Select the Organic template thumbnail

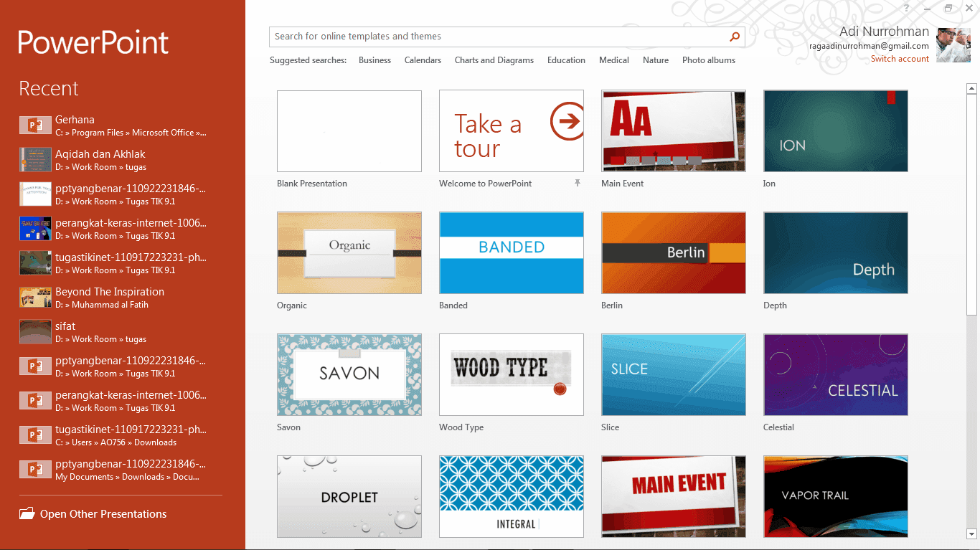pyautogui.click(x=349, y=253)
